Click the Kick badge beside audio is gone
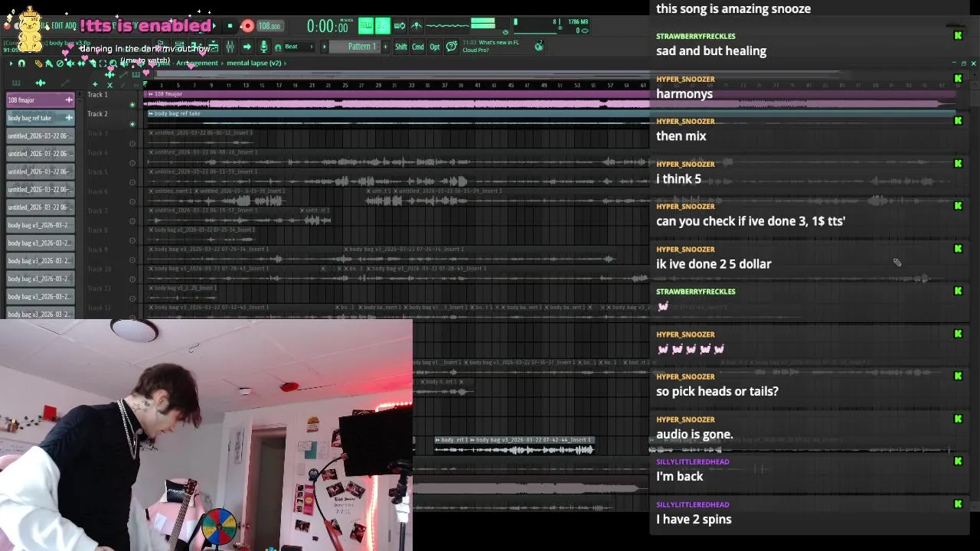This screenshot has width=980, height=551. 958,419
